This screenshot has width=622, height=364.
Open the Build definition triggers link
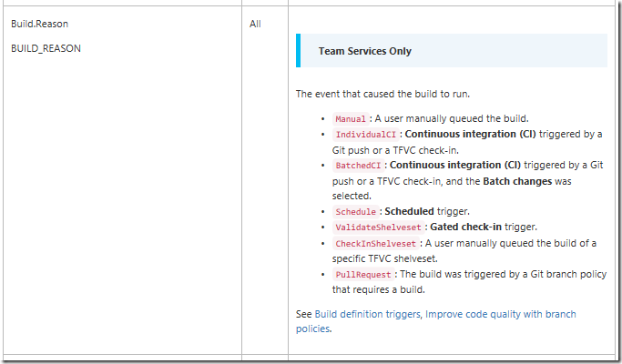pyautogui.click(x=367, y=314)
